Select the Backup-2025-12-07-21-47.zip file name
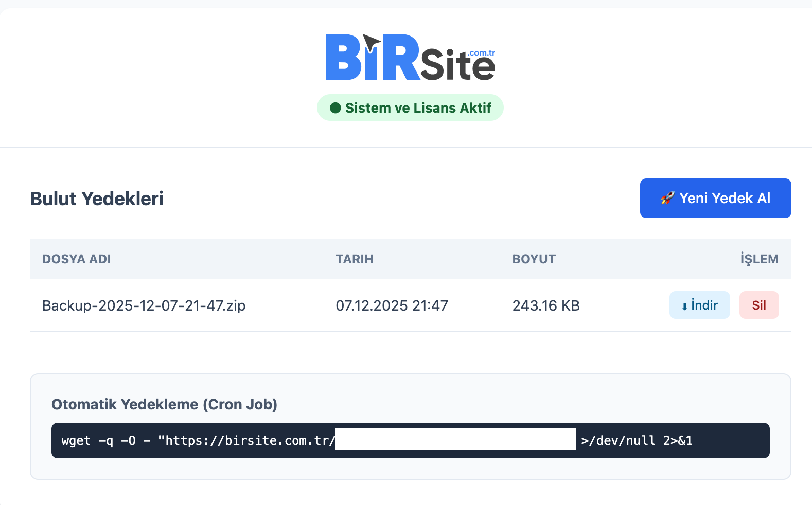This screenshot has height=505, width=812. (144, 306)
